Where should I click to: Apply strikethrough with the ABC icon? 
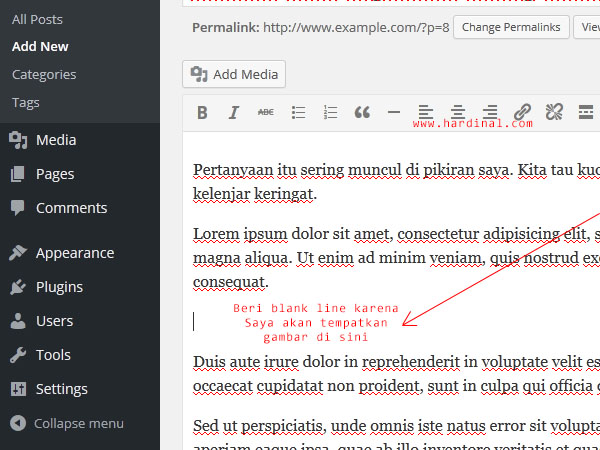[x=266, y=112]
